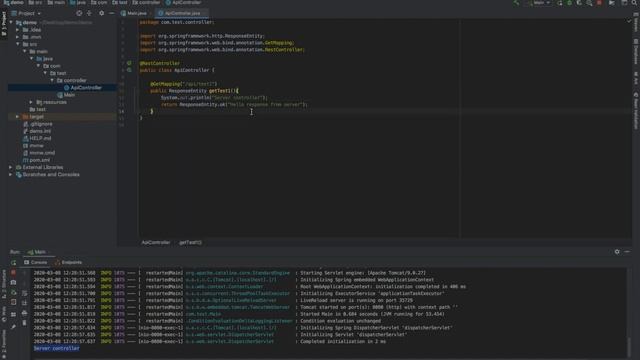Click the layout icon in the Run panel sidebar
The width and height of the screenshot is (640, 360).
coord(13,314)
